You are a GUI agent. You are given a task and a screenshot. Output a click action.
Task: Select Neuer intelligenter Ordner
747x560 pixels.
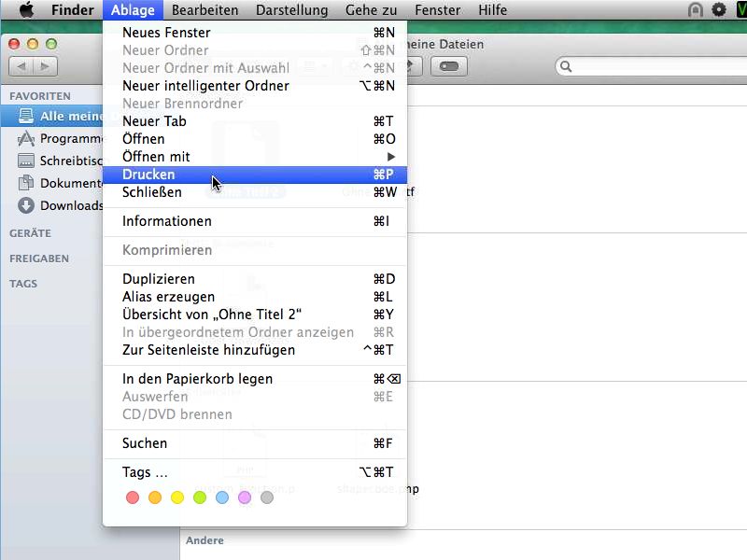pyautogui.click(x=255, y=86)
